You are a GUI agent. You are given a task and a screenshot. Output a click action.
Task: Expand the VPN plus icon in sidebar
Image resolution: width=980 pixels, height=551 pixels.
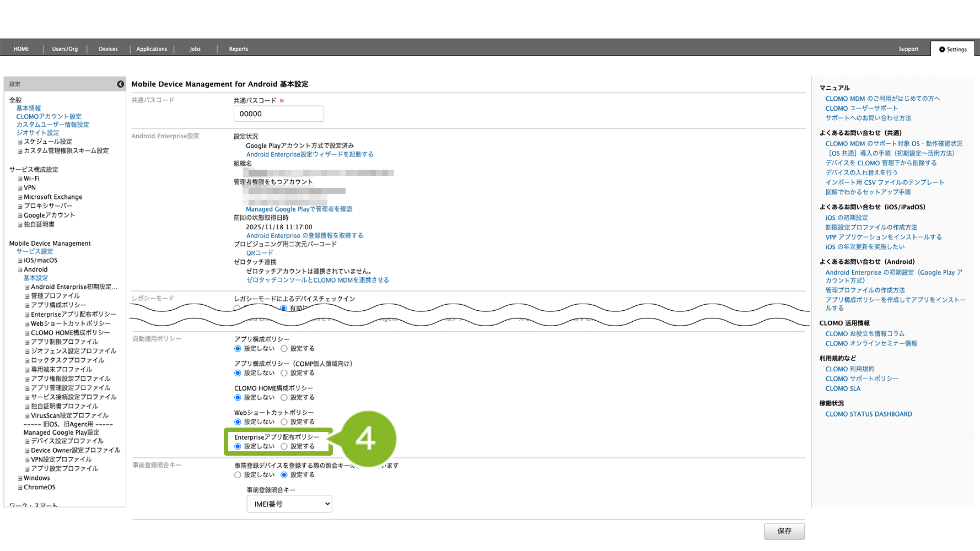(x=20, y=188)
